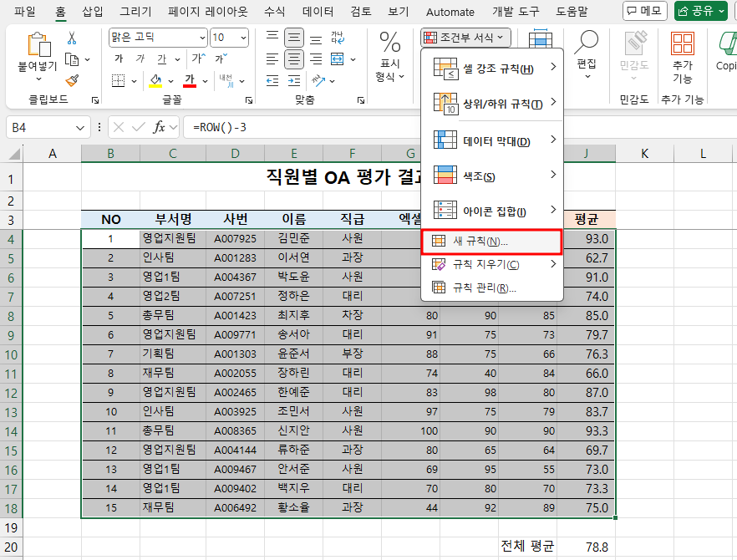Image resolution: width=737 pixels, height=560 pixels.
Task: Switch to the 데이터 ribbon tab
Action: coord(318,12)
